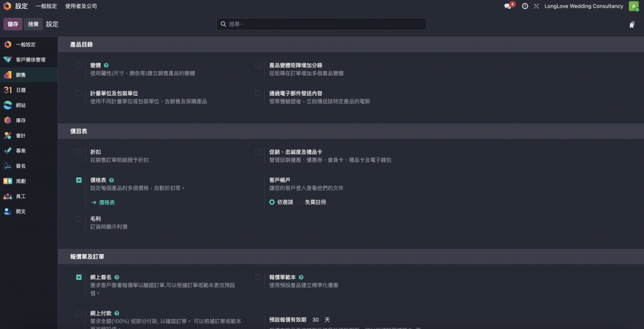Select the 員工 sidebar icon

8,196
